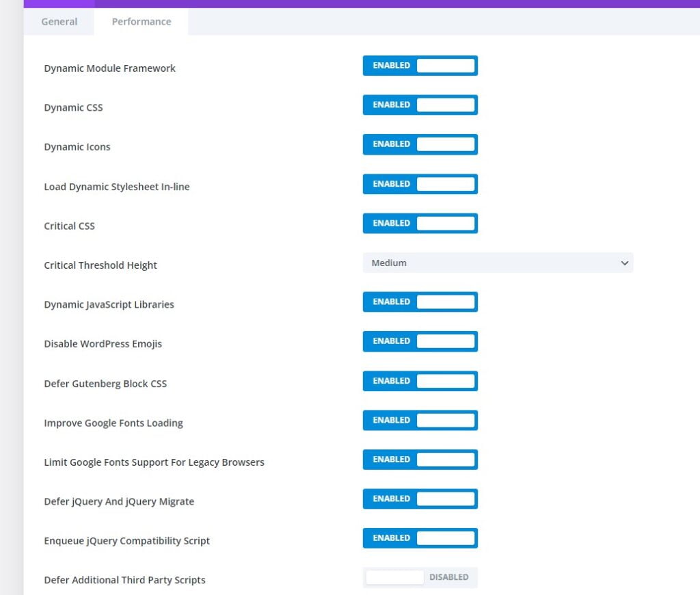
Task: Toggle Dynamic JavaScript Libraries switch
Action: point(420,302)
